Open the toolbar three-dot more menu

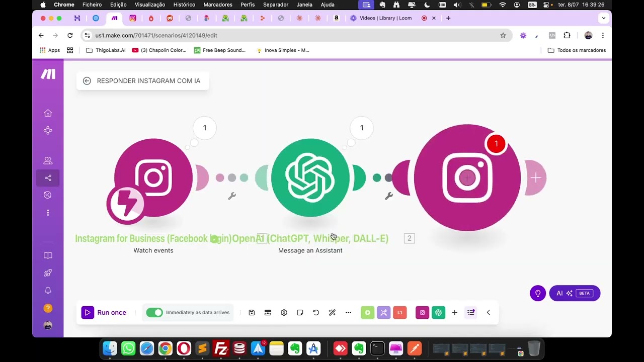[x=348, y=312]
